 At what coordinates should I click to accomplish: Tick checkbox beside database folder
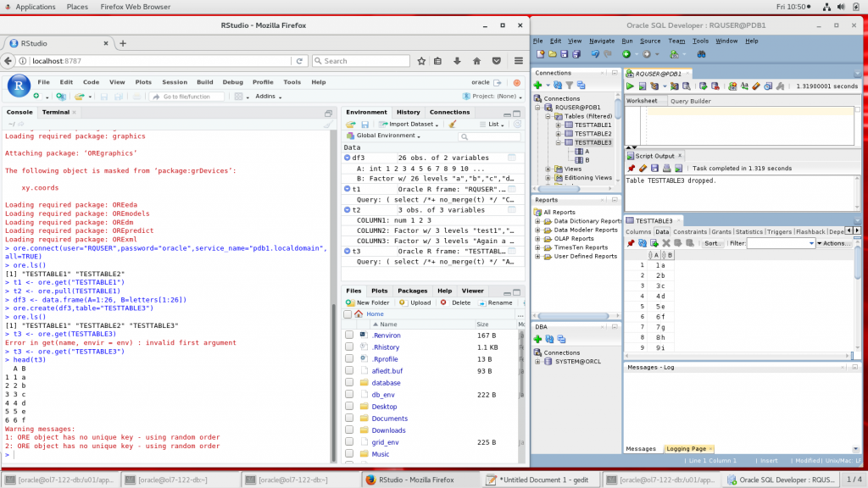pos(349,383)
